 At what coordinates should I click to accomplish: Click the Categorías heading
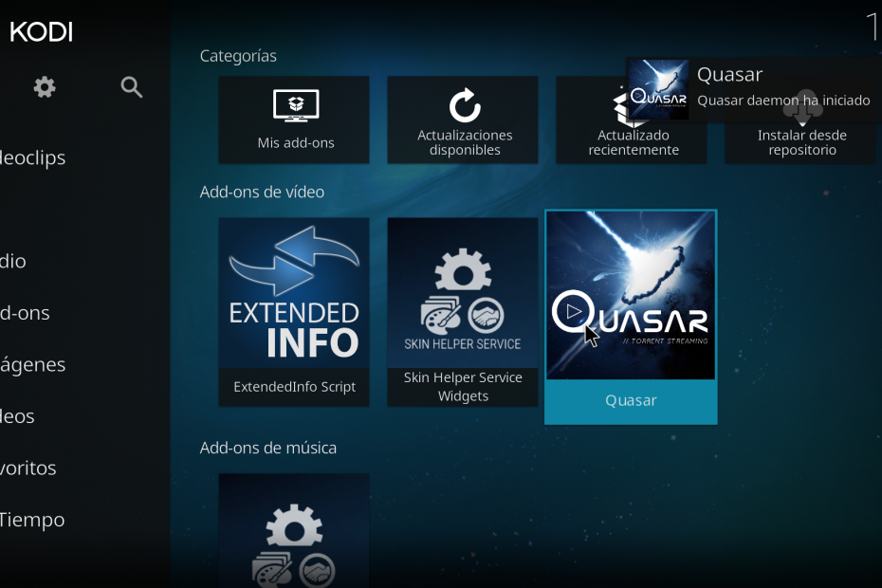[238, 56]
